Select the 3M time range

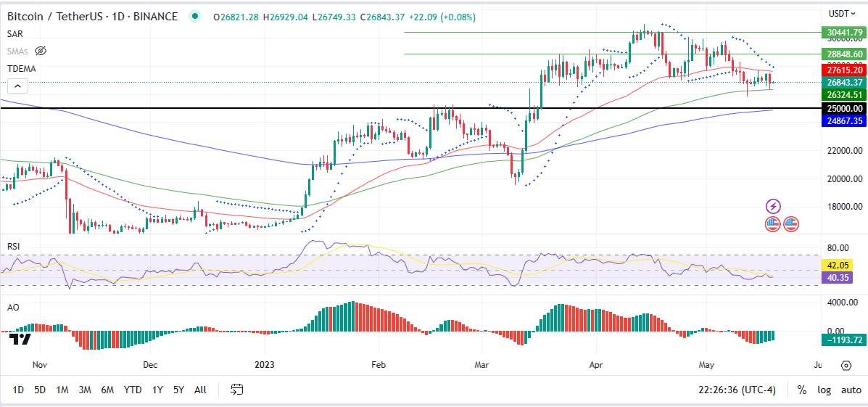tap(85, 390)
